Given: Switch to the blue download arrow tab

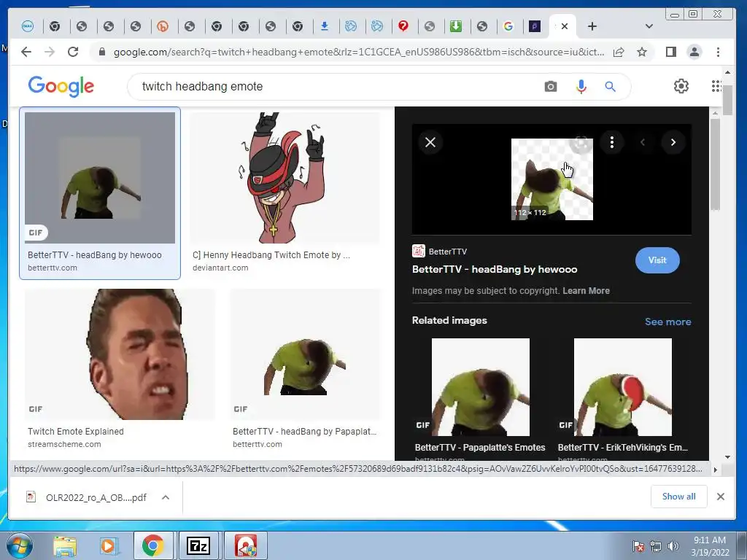Looking at the screenshot, I should 325,26.
